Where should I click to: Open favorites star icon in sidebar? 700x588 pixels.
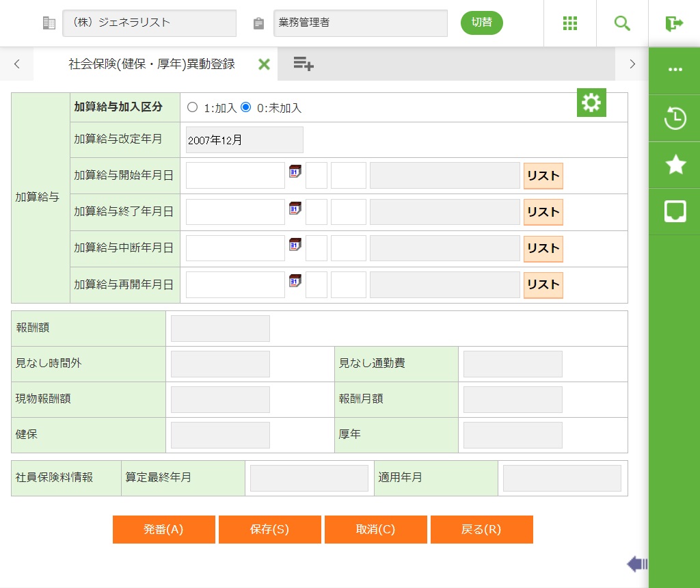(x=675, y=165)
